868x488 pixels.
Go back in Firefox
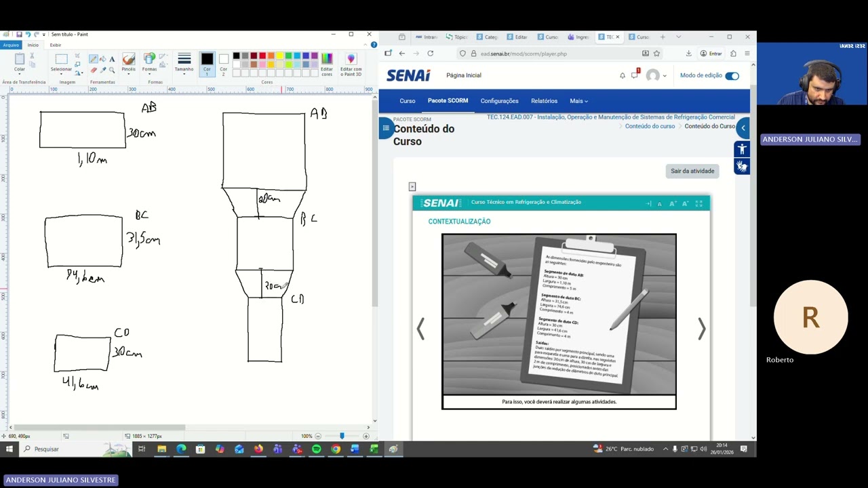click(401, 54)
